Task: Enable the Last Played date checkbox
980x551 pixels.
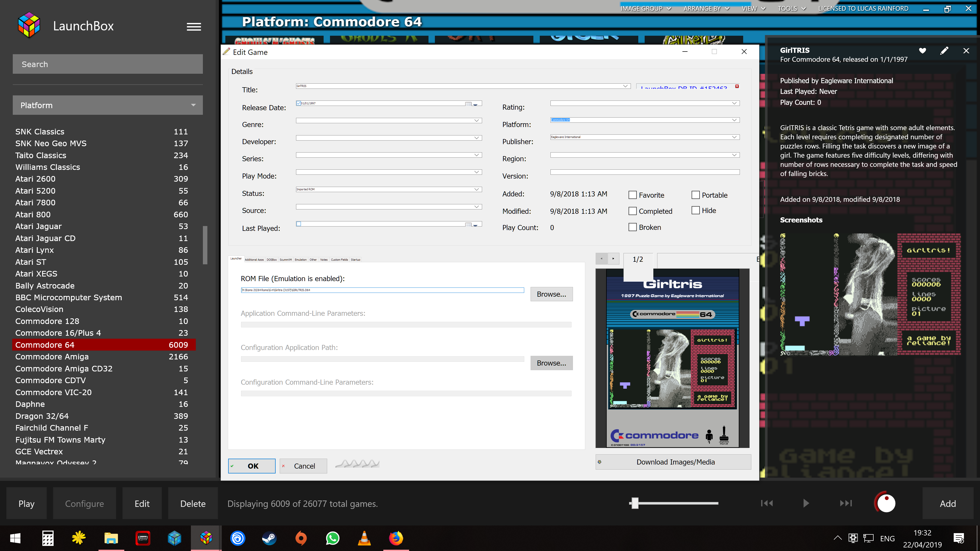Action: pyautogui.click(x=299, y=224)
